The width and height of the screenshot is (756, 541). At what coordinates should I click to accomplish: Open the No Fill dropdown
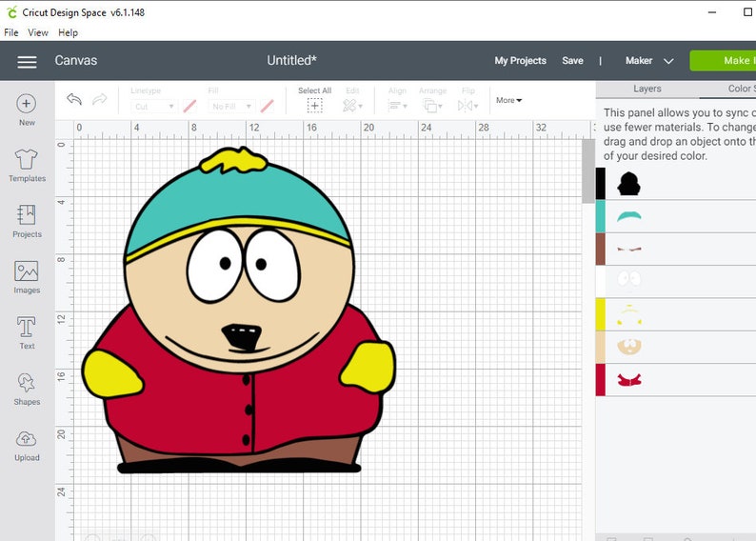coord(231,106)
